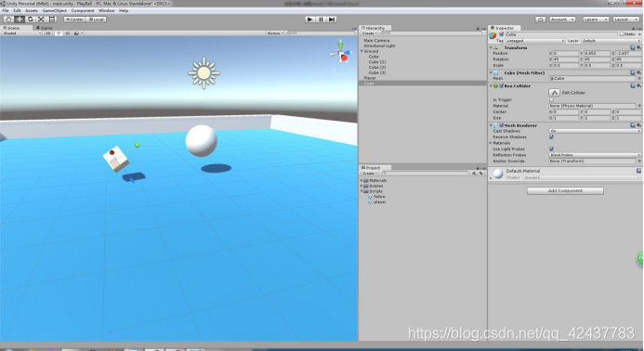Switch to the Game tab
The height and width of the screenshot is (351, 644).
45,28
